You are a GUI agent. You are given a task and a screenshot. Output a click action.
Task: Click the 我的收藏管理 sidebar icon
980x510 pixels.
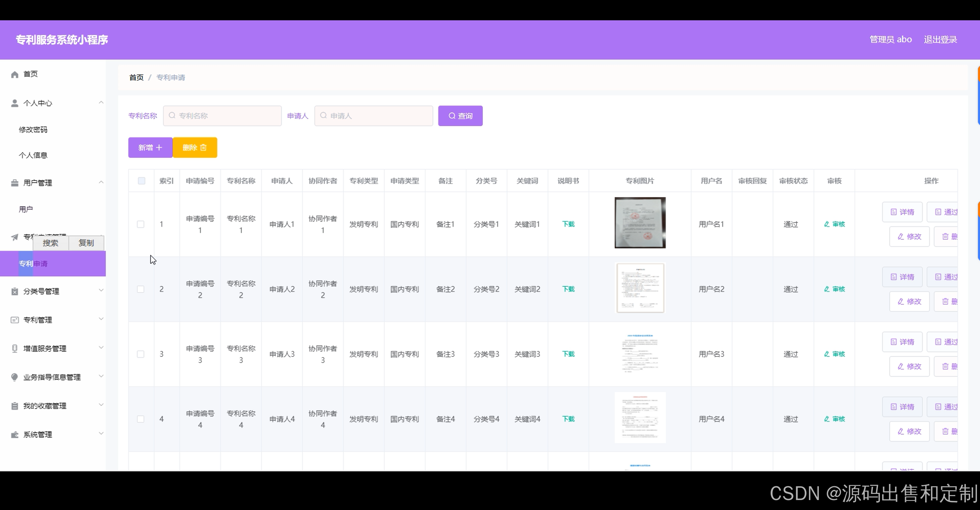pyautogui.click(x=15, y=406)
